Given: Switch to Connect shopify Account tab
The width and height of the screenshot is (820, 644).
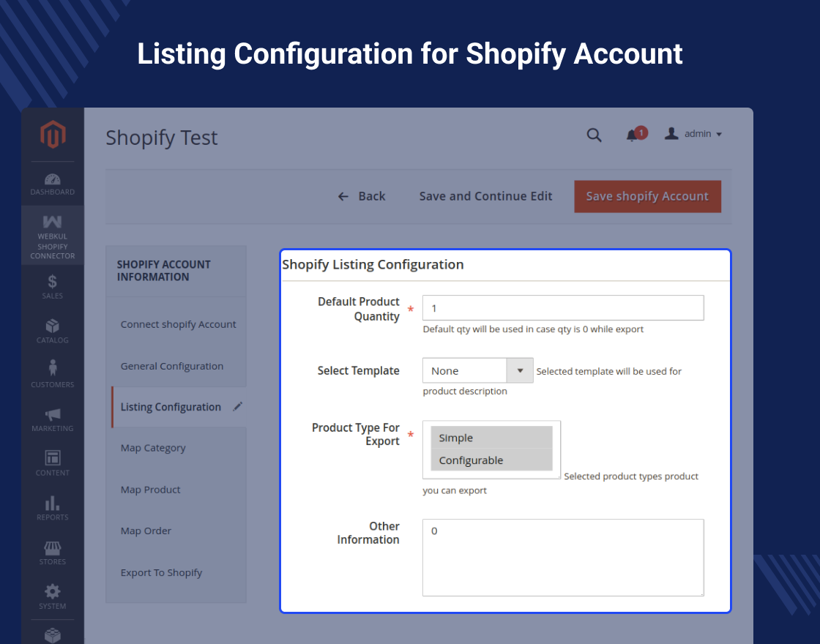Looking at the screenshot, I should 178,324.
